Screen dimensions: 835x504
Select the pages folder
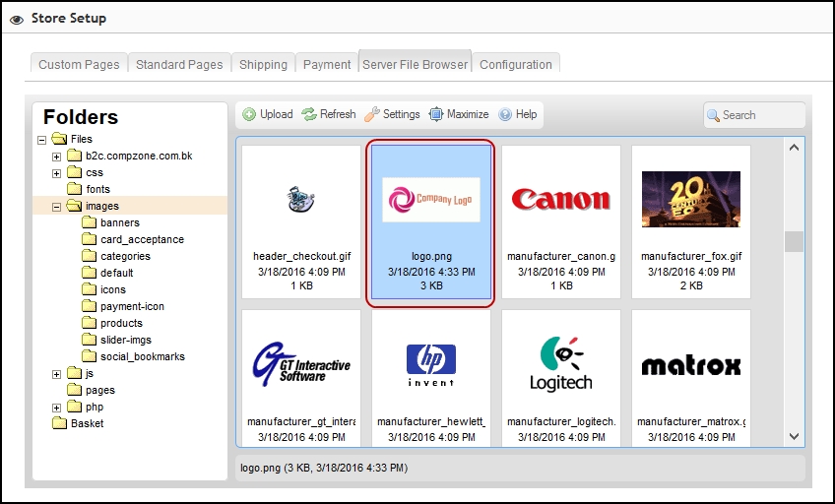point(91,390)
